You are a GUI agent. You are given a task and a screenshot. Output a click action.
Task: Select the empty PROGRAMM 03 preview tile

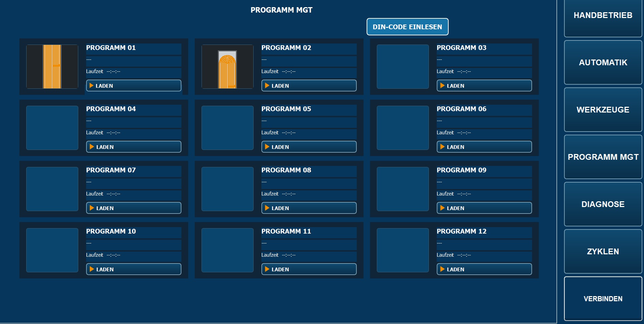click(x=403, y=67)
